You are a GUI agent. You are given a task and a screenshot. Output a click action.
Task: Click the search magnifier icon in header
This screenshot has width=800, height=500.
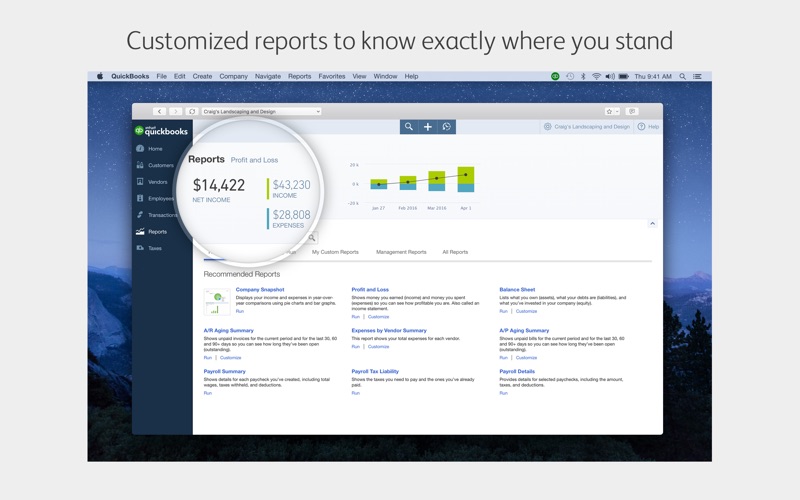(409, 127)
